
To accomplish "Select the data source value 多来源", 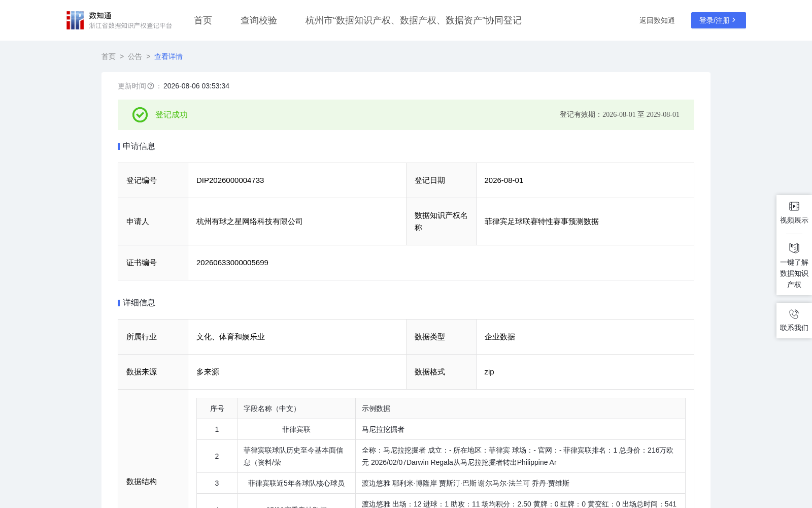I will [208, 372].
